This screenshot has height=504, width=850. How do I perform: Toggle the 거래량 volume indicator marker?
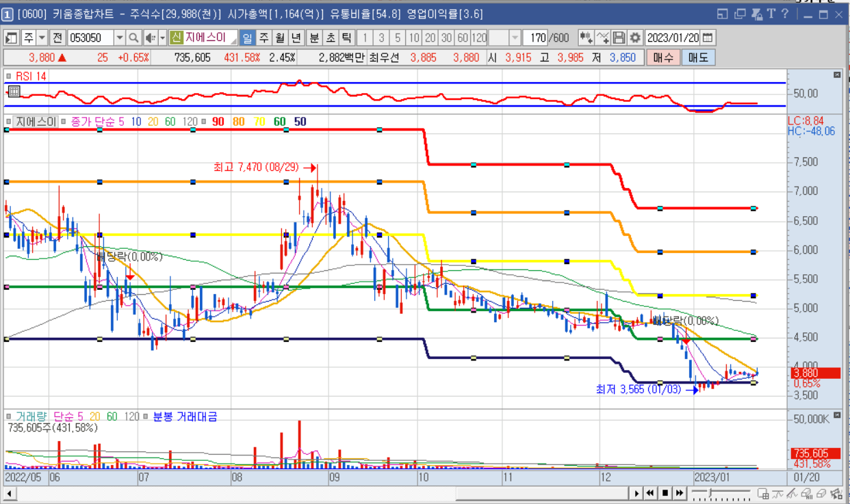point(9,416)
